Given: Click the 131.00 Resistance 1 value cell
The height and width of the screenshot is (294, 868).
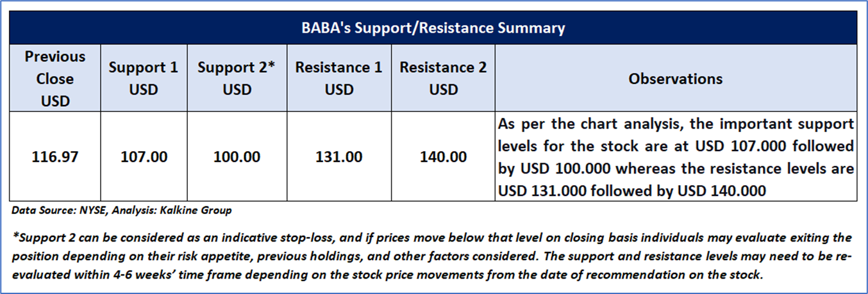Looking at the screenshot, I should pyautogui.click(x=338, y=156).
